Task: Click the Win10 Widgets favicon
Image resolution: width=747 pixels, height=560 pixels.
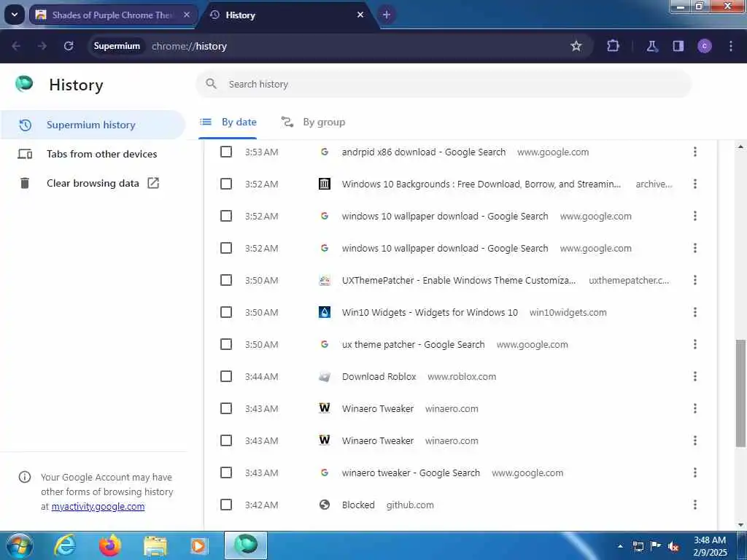Action: 325,312
